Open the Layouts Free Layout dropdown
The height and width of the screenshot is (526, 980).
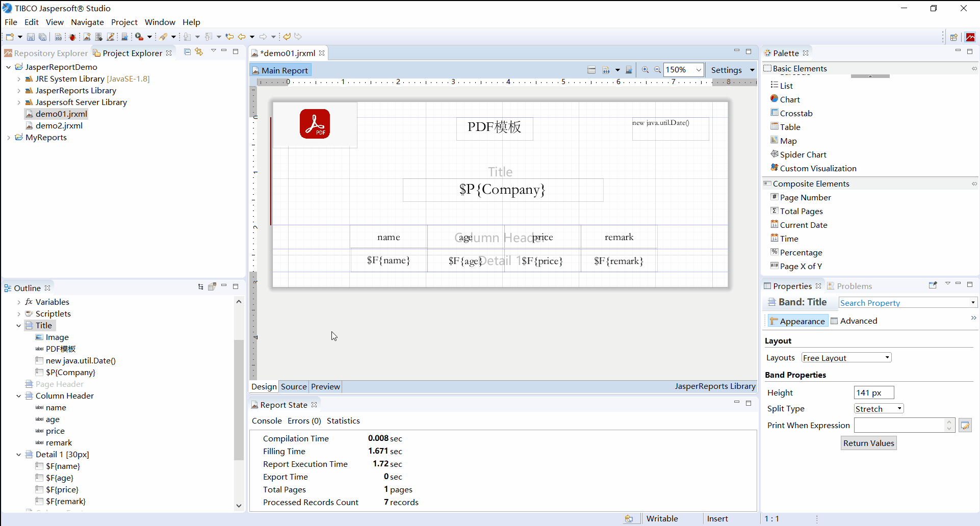[887, 357]
